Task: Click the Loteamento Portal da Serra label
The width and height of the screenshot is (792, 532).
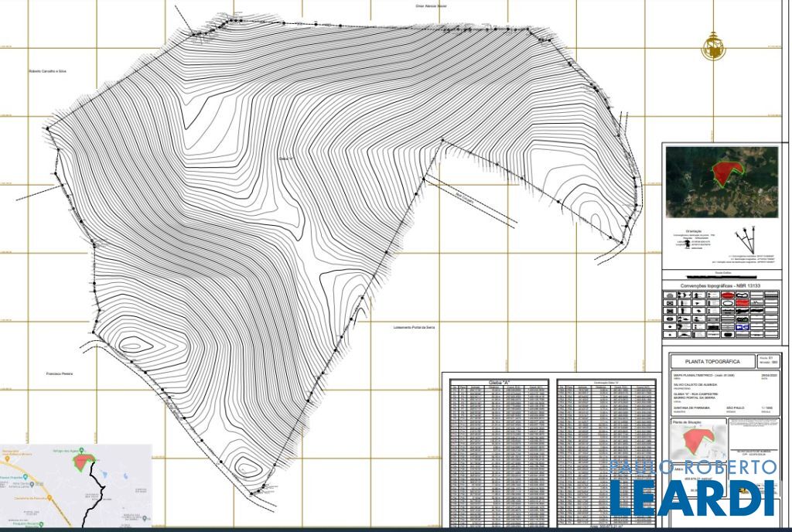Action: point(415,327)
